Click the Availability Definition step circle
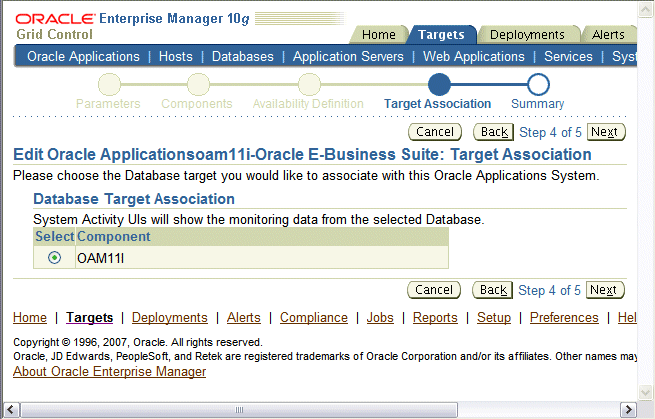 tap(309, 84)
